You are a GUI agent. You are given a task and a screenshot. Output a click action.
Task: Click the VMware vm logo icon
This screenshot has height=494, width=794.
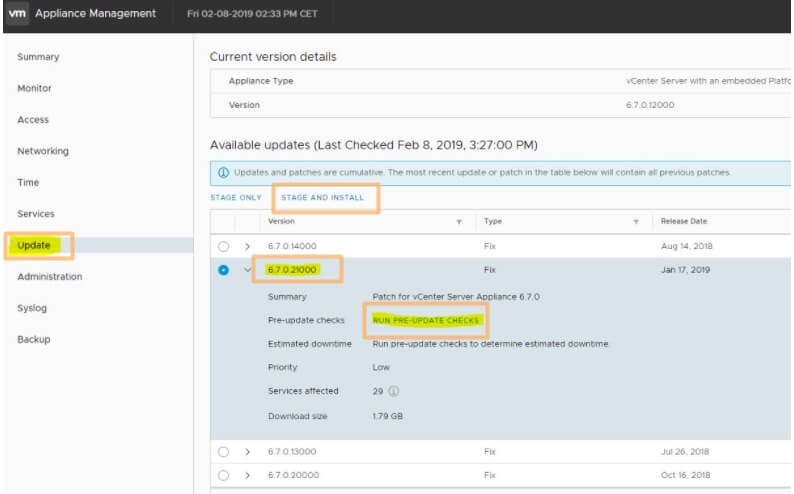click(17, 14)
